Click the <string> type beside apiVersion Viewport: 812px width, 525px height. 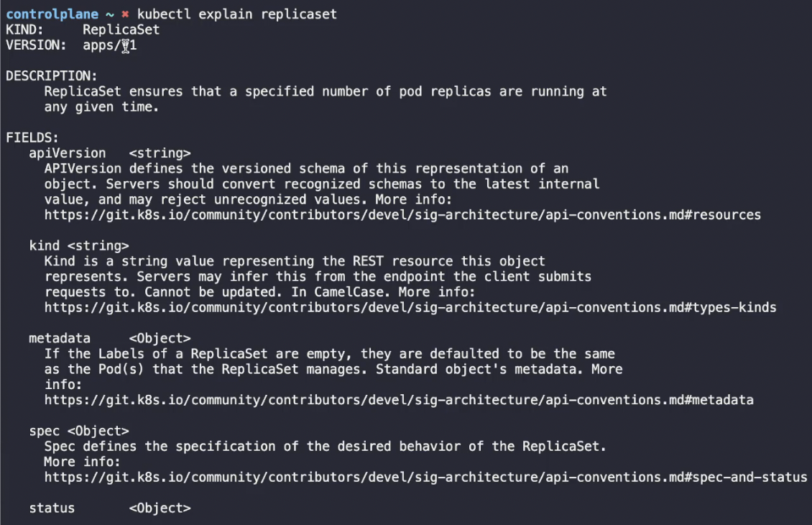click(160, 153)
